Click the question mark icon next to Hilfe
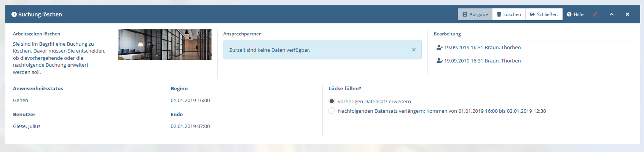 click(x=569, y=14)
